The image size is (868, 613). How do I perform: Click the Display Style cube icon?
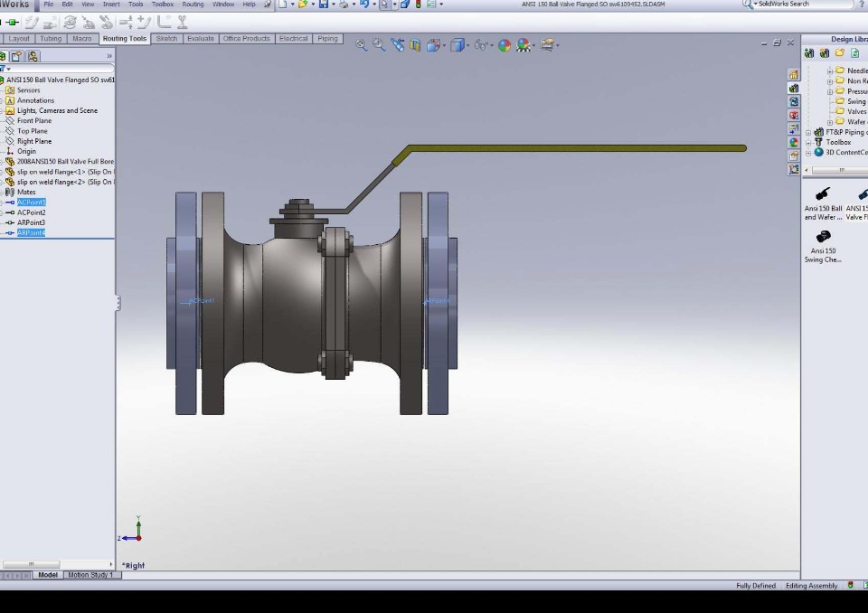click(457, 45)
